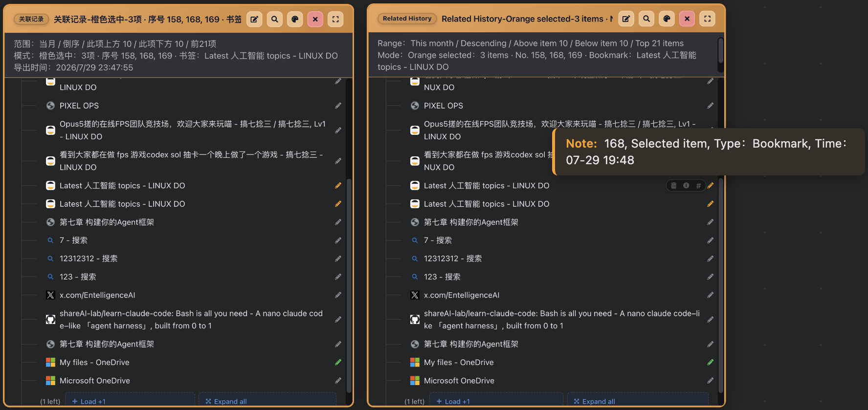Open search in Related History panel header
868x410 pixels.
pyautogui.click(x=646, y=19)
